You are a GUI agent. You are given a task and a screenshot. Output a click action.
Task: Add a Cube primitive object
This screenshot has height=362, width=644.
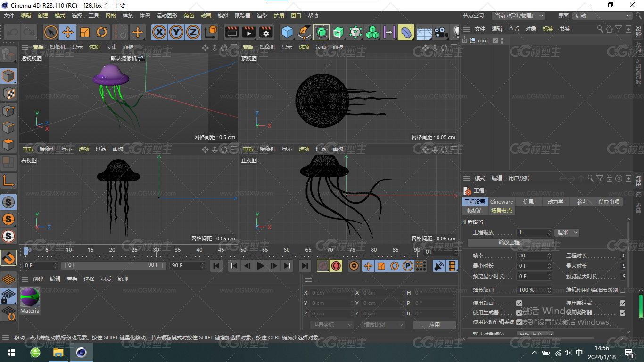tap(287, 32)
